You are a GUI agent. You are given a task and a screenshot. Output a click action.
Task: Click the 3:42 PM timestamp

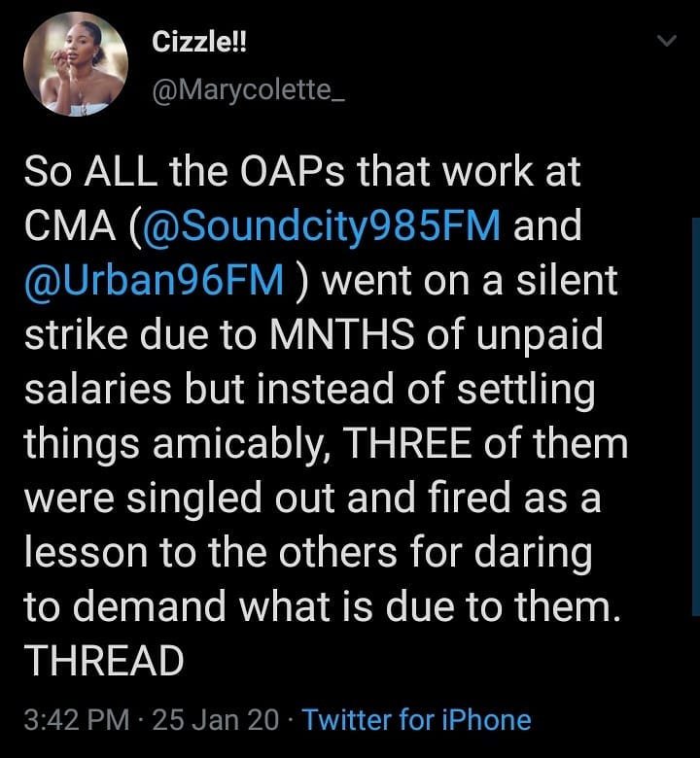pyautogui.click(x=77, y=719)
